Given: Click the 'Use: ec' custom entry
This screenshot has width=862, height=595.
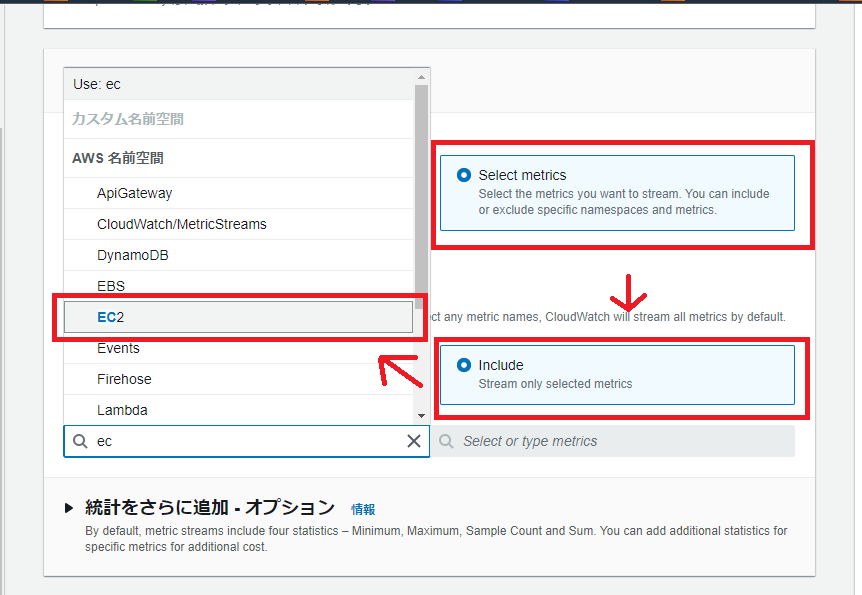Looking at the screenshot, I should click(239, 84).
